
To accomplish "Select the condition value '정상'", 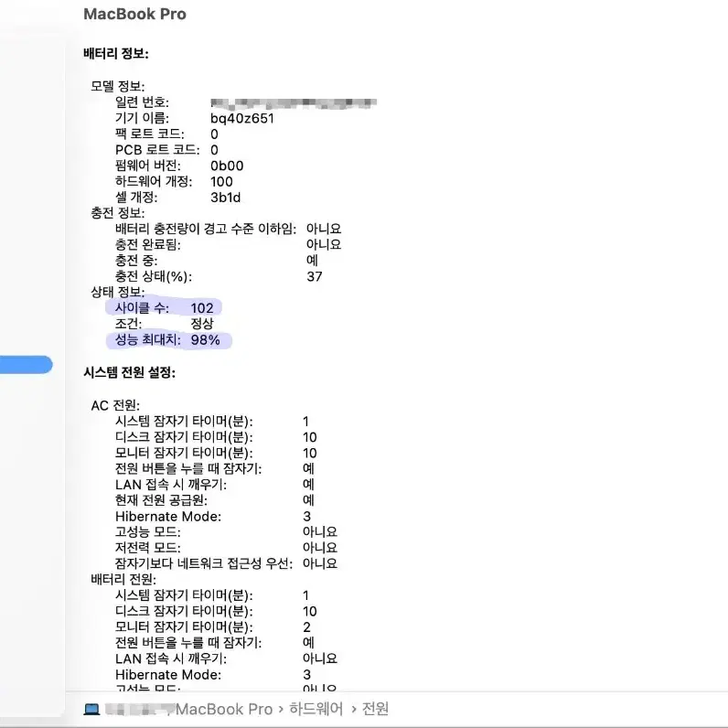I will (202, 324).
